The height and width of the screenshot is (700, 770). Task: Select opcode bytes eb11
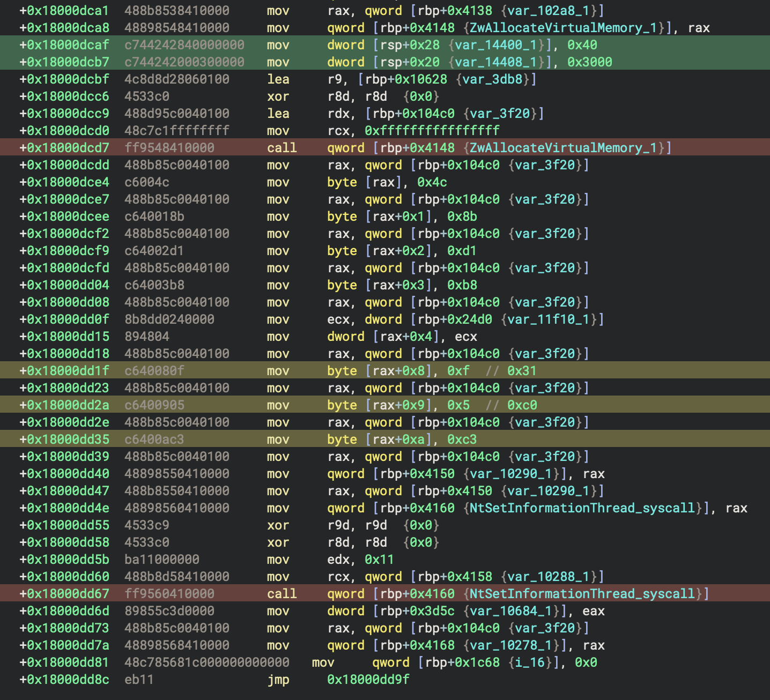coord(139,680)
